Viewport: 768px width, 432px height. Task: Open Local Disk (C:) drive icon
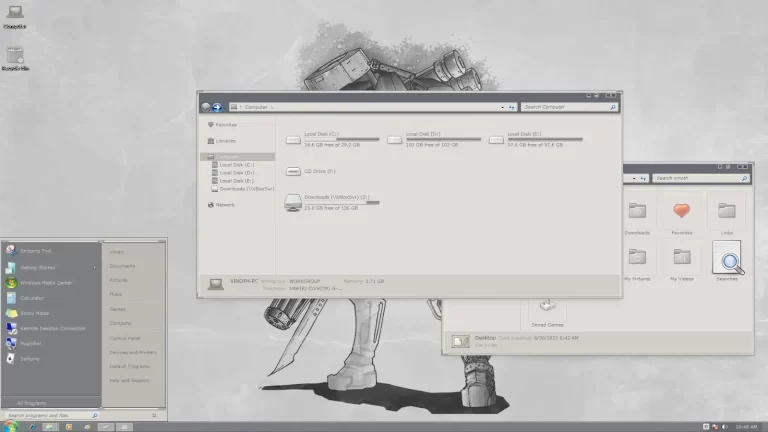pyautogui.click(x=293, y=140)
